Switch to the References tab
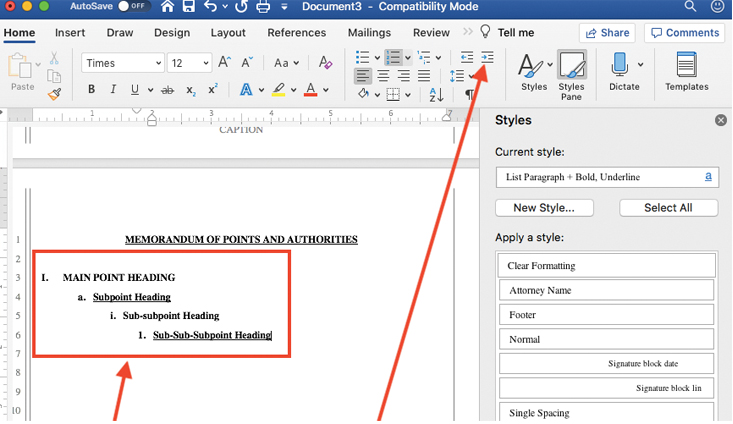This screenshot has height=424, width=733. pos(298,33)
